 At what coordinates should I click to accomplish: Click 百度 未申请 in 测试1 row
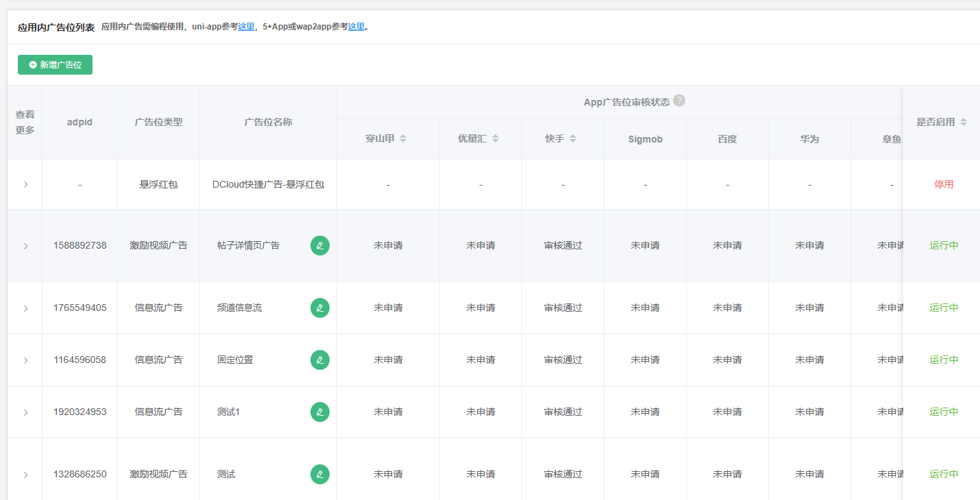727,412
